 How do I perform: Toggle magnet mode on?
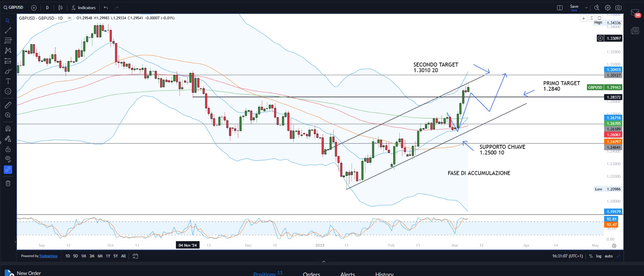click(x=8, y=129)
